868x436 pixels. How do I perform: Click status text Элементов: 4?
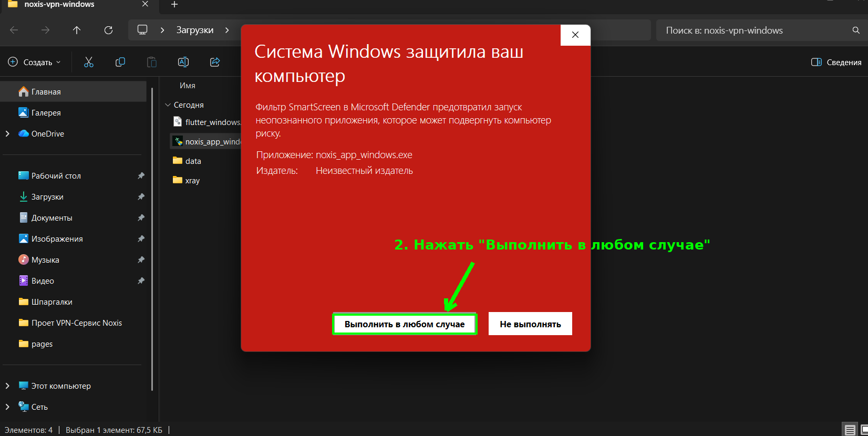click(28, 430)
